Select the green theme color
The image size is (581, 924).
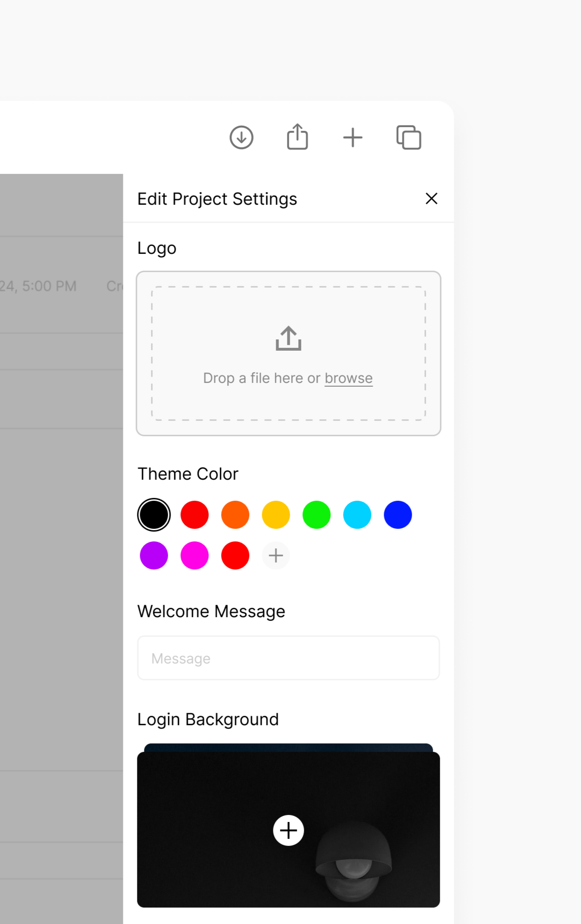tap(316, 515)
